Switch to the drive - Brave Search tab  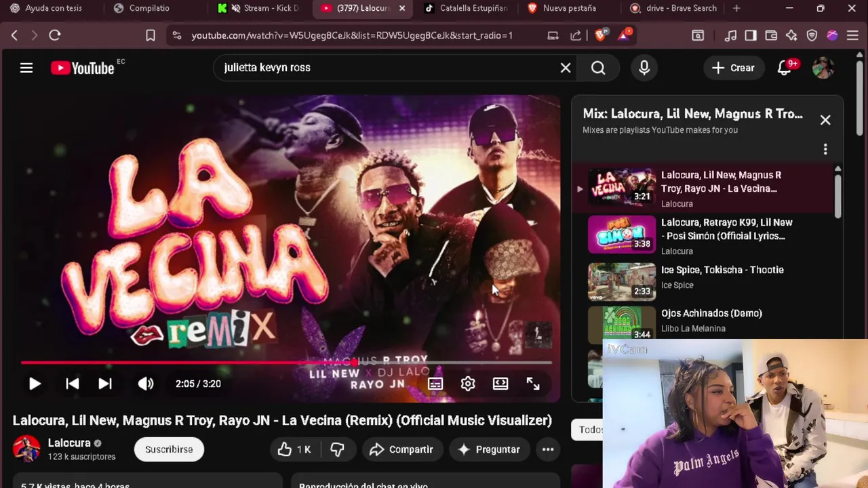[675, 8]
